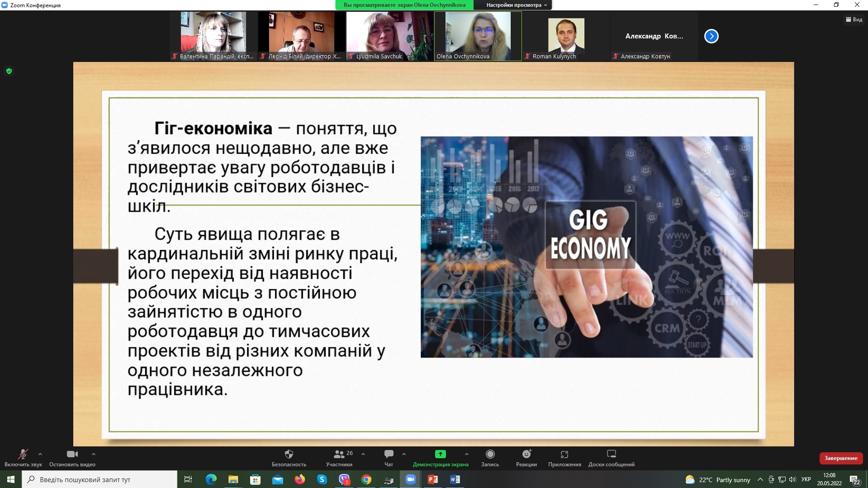Click the red End (Завершение) button
The height and width of the screenshot is (488, 868).
tap(840, 458)
